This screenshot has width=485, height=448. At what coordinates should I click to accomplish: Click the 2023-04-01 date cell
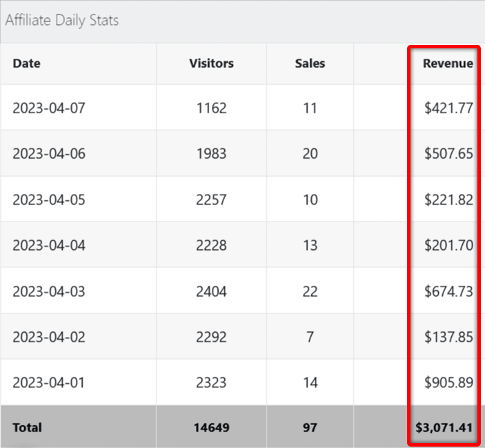pyautogui.click(x=49, y=382)
